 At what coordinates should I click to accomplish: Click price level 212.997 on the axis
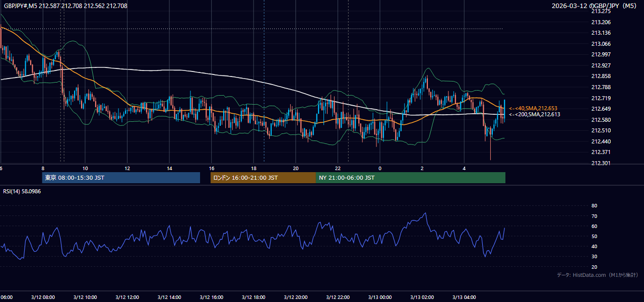click(x=601, y=54)
